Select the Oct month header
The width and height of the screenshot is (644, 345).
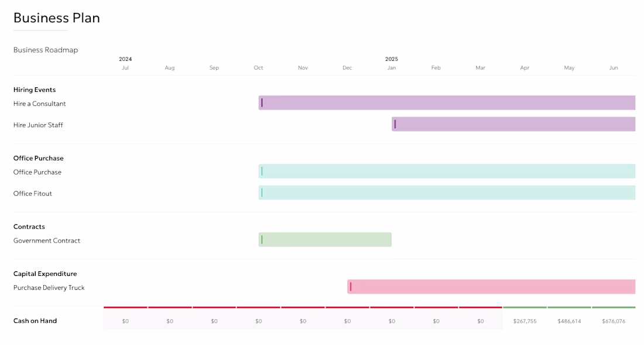click(258, 68)
